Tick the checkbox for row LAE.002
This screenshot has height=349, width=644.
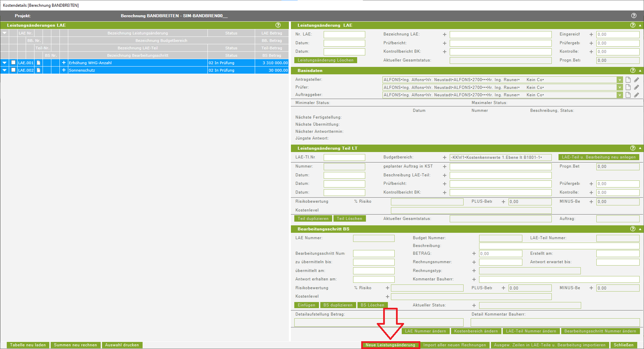click(13, 70)
